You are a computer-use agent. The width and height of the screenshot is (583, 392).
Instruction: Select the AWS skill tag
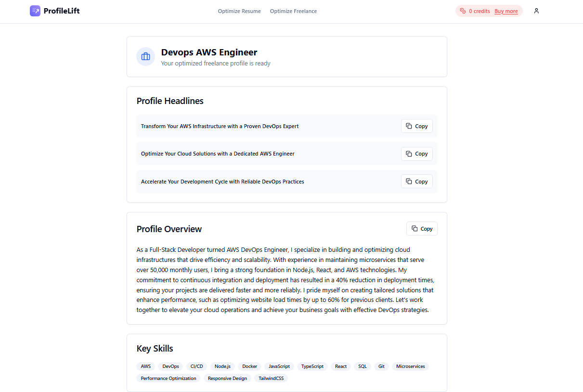146,366
